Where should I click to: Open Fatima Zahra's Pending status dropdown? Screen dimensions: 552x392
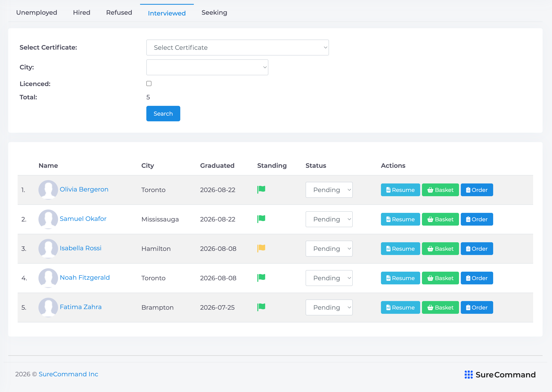pos(329,308)
